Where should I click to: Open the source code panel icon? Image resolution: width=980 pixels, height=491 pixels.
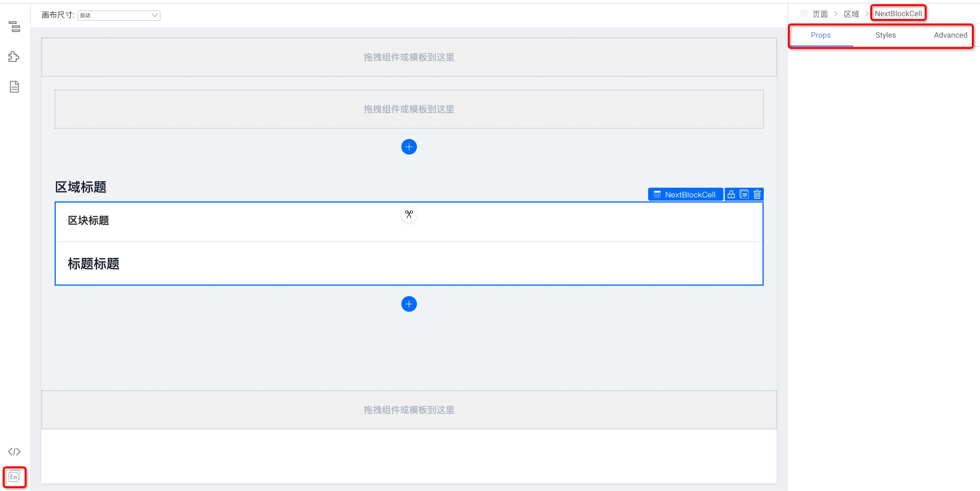[14, 451]
